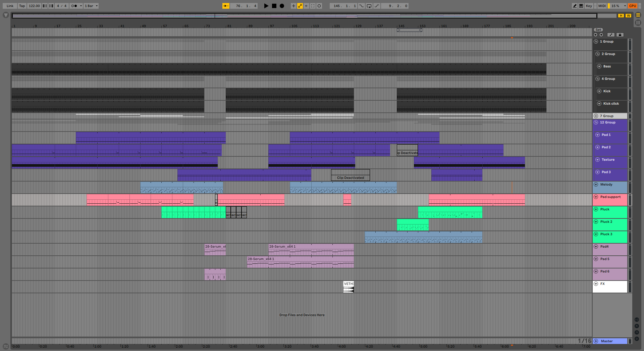
Task: Toggle the CPU load meter display
Action: pos(633,6)
